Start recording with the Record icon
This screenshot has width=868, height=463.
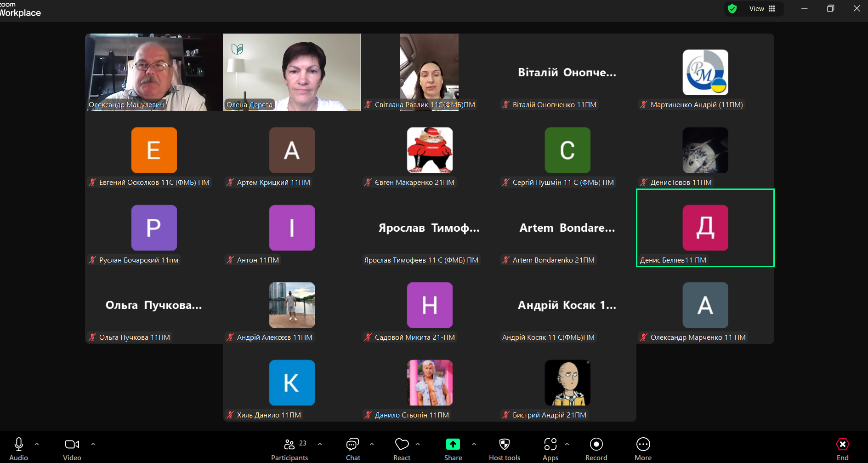point(596,444)
